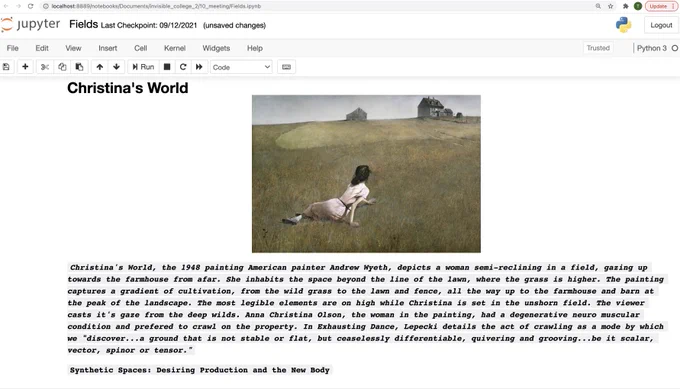680x389 pixels.
Task: Move selected cell down arrow
Action: 116,67
